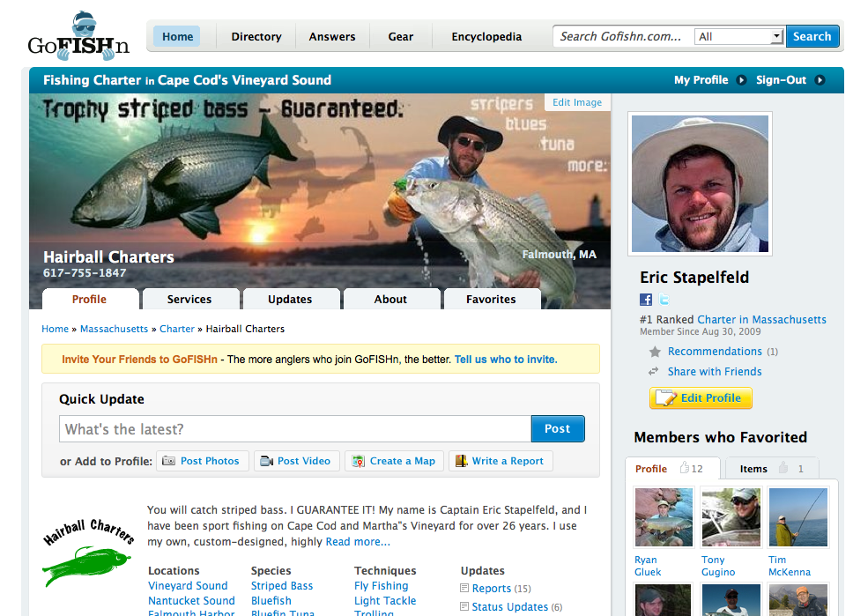The image size is (853, 616).
Task: Click the arrow icon next to Sign-Out
Action: (820, 80)
